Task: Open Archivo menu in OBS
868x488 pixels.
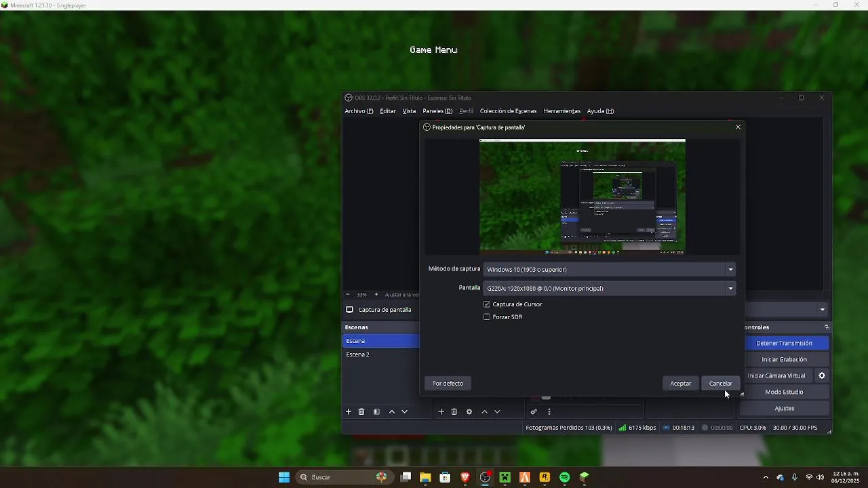Action: [x=359, y=111]
